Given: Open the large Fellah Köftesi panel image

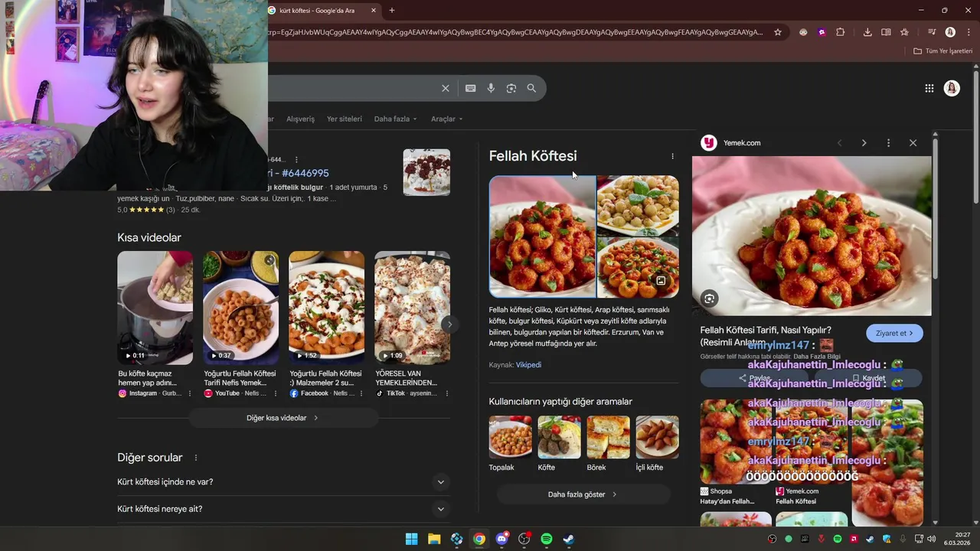Looking at the screenshot, I should tap(543, 236).
